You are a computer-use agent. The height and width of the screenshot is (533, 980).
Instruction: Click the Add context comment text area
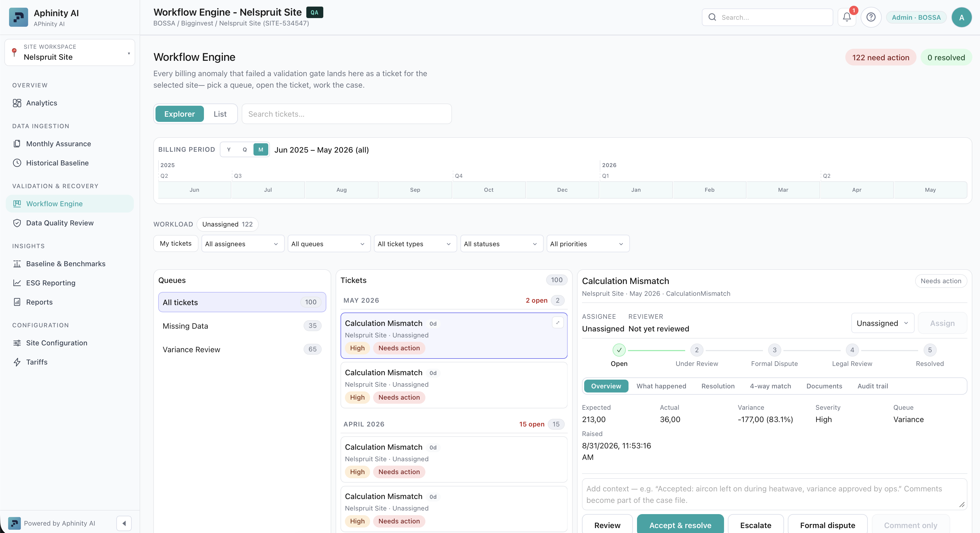point(774,494)
